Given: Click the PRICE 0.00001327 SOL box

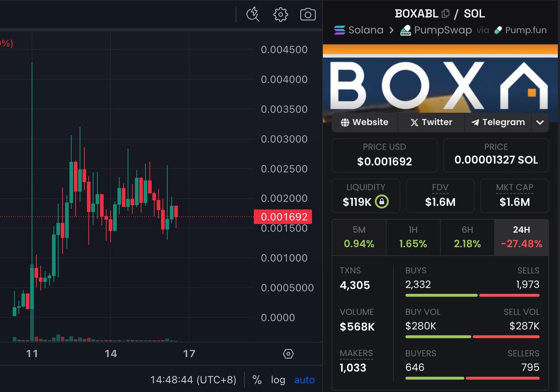Looking at the screenshot, I should pos(496,155).
